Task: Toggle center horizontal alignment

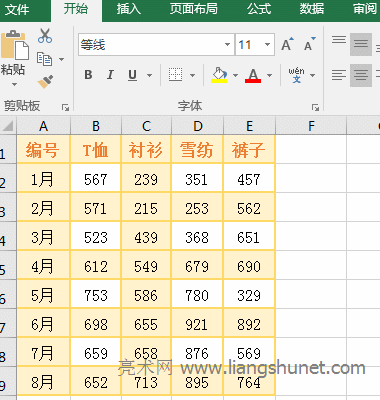Action: [x=361, y=75]
